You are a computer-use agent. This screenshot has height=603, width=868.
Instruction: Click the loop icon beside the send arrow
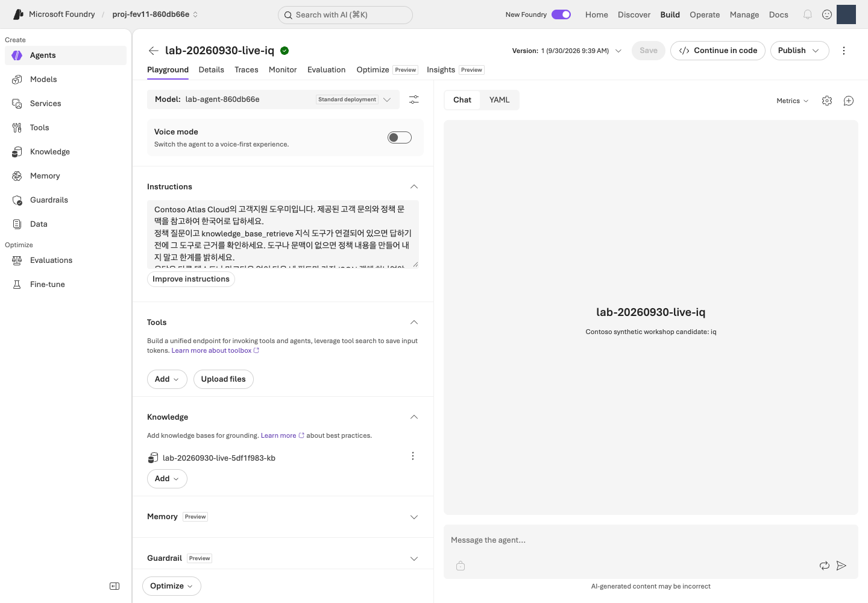(825, 566)
